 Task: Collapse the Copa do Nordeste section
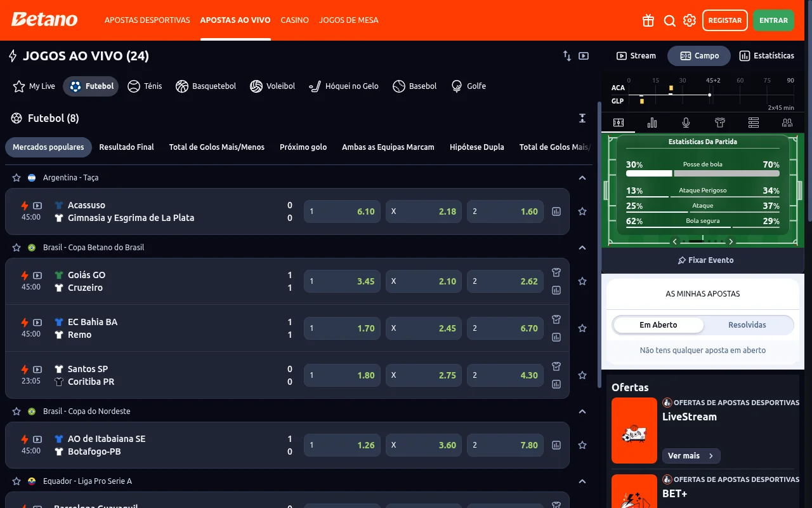[x=582, y=411]
